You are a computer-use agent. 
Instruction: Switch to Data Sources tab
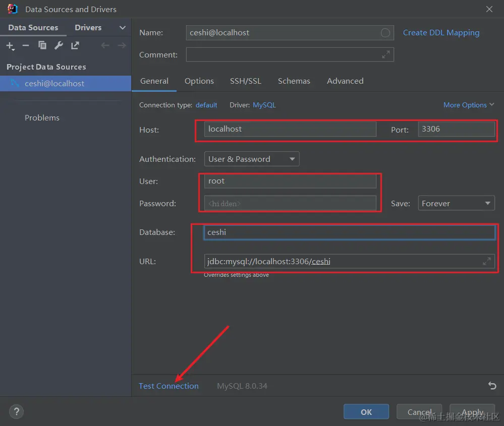pyautogui.click(x=33, y=28)
